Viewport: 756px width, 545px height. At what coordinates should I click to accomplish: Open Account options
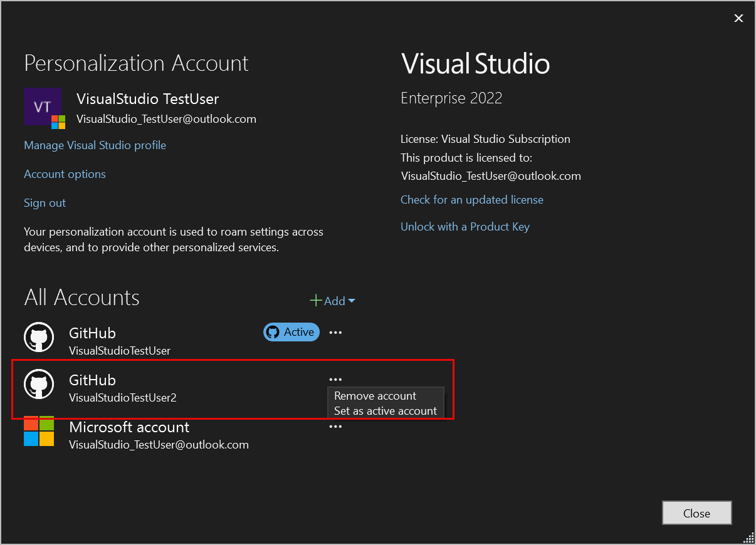click(x=65, y=174)
